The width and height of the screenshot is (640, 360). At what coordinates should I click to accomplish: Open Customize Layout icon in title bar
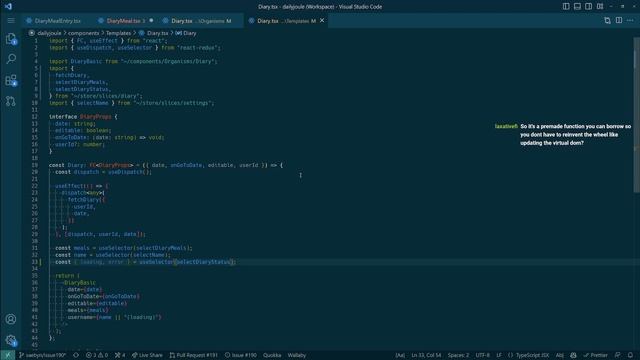point(600,7)
